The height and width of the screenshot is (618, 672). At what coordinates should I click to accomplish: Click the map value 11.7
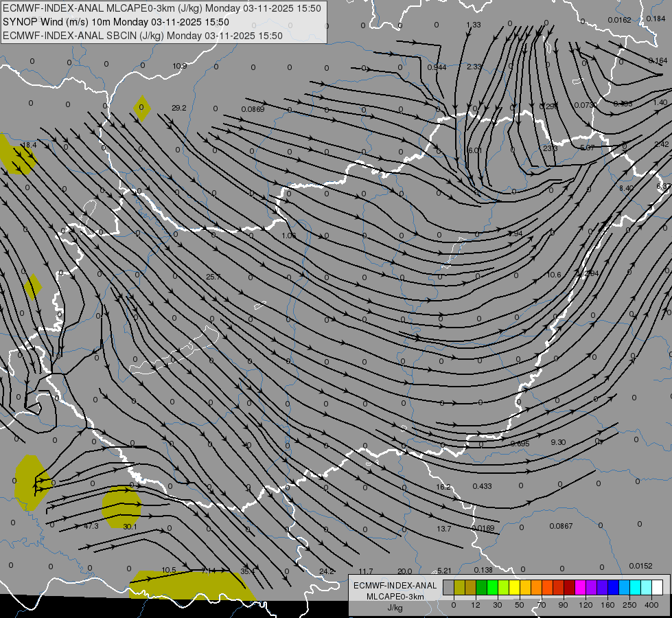click(366, 571)
